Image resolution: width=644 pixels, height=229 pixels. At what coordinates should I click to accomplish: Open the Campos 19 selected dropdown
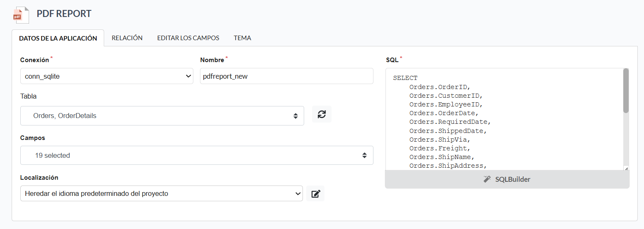(x=197, y=156)
